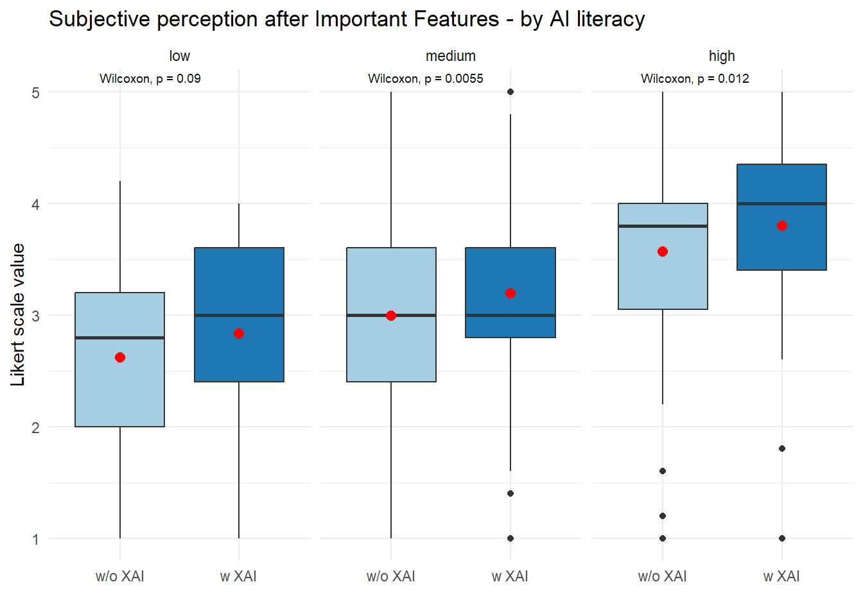The width and height of the screenshot is (863, 616).
Task: Click the red mean dot in medium w XAI box
Action: [x=510, y=293]
